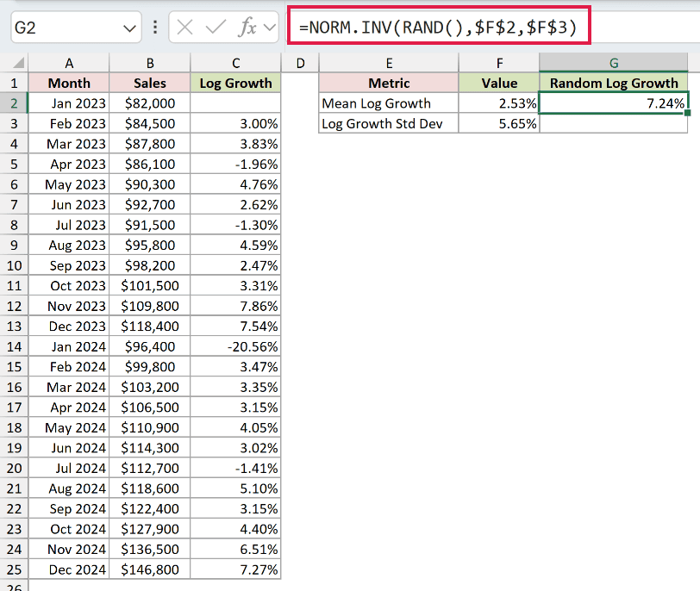Screen dimensions: 700x591
Task: Select cell Dec 2024
Action: tap(69, 569)
